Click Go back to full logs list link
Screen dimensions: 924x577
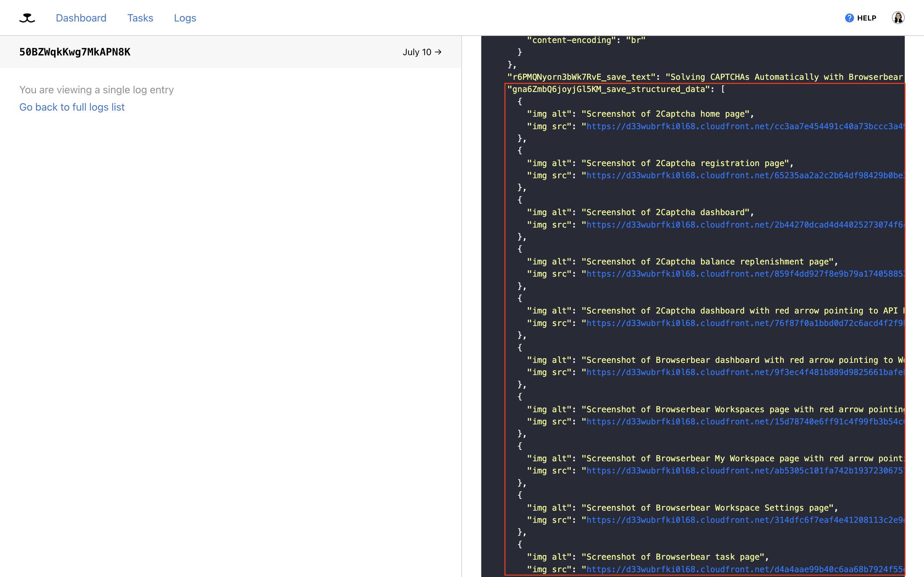click(x=72, y=106)
